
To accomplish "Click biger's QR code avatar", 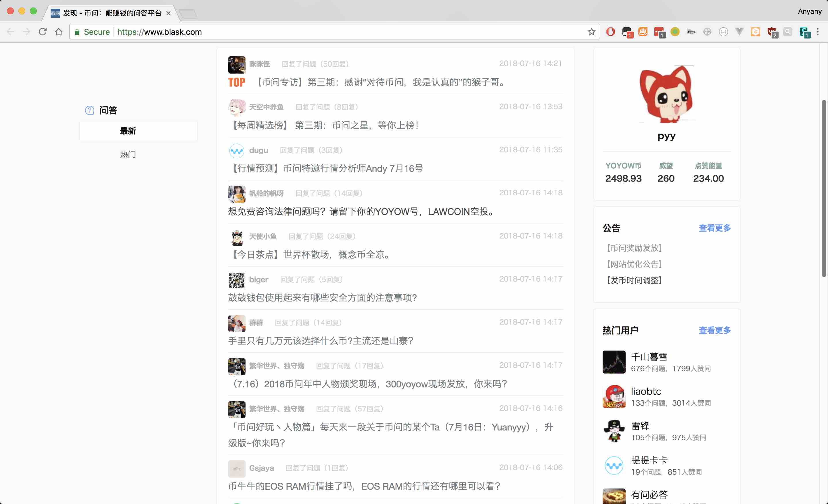I will click(x=237, y=280).
